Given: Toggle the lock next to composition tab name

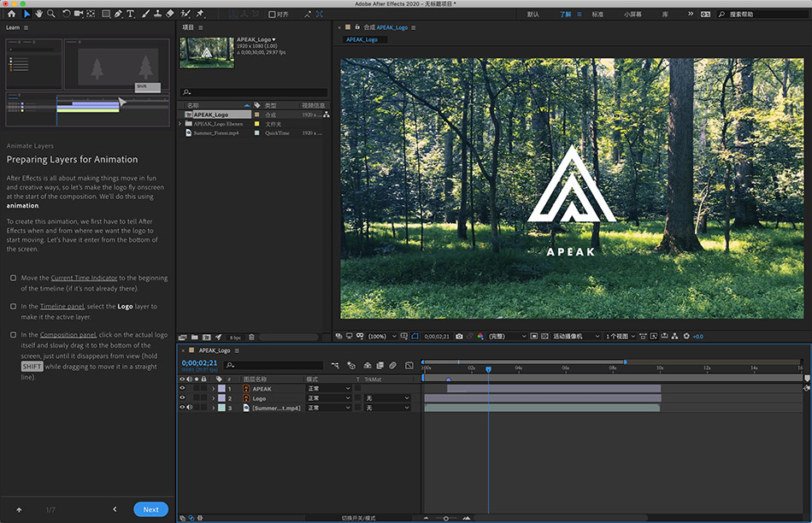Looking at the screenshot, I should click(x=357, y=27).
